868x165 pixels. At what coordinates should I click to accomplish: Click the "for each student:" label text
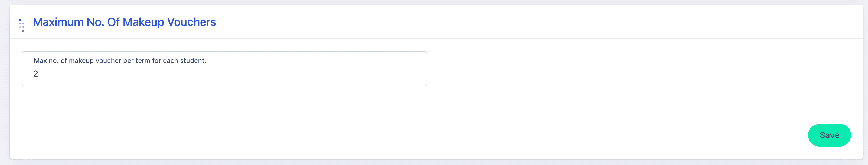[x=179, y=61]
